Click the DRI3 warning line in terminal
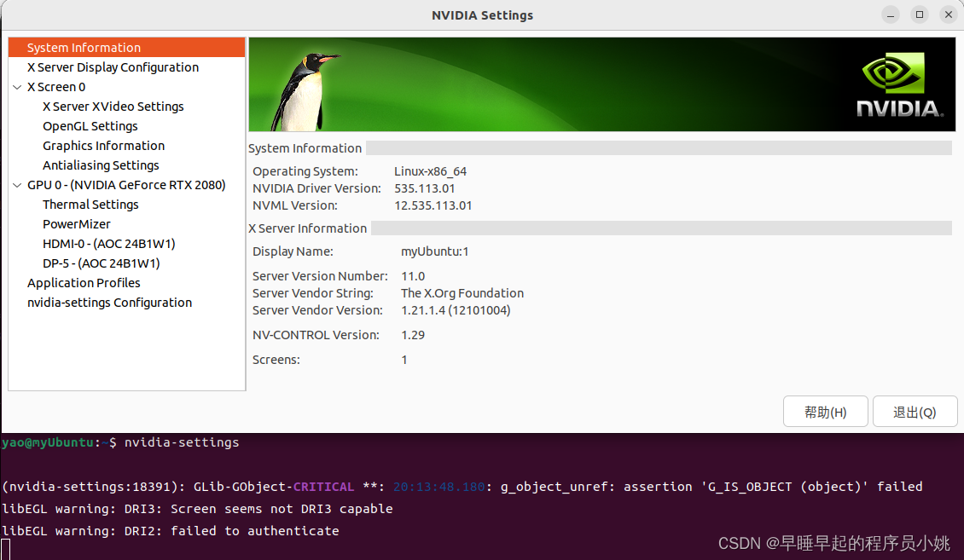 (197, 509)
